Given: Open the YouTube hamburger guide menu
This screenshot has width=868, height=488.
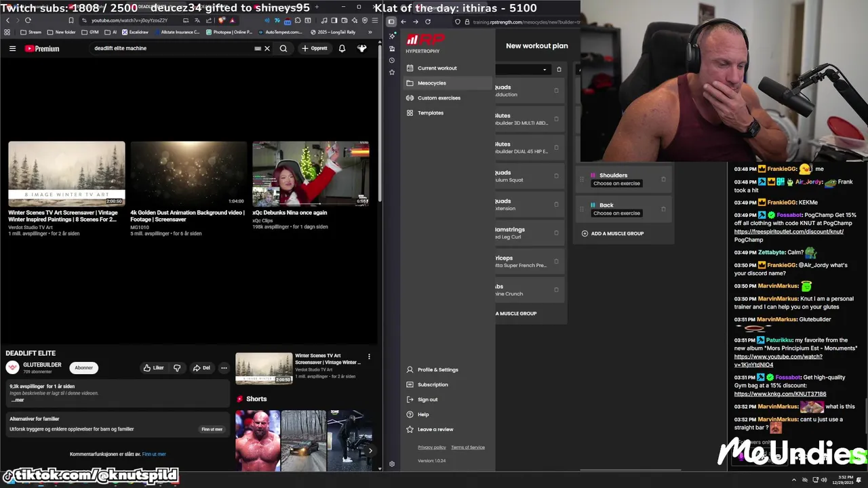Looking at the screenshot, I should [x=12, y=49].
